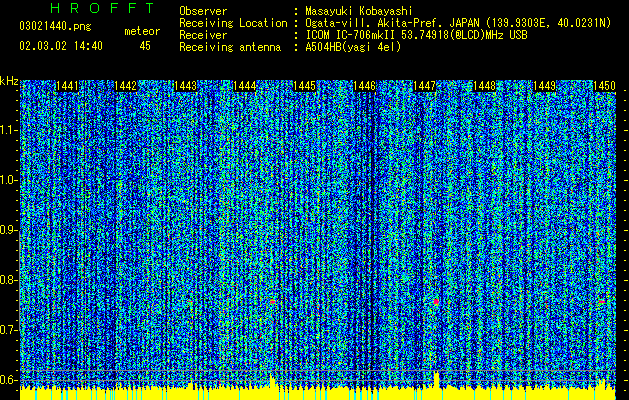Screen dimensions: 629x400
Task: Click the 0.6 frequency axis label
Action: tap(8, 380)
